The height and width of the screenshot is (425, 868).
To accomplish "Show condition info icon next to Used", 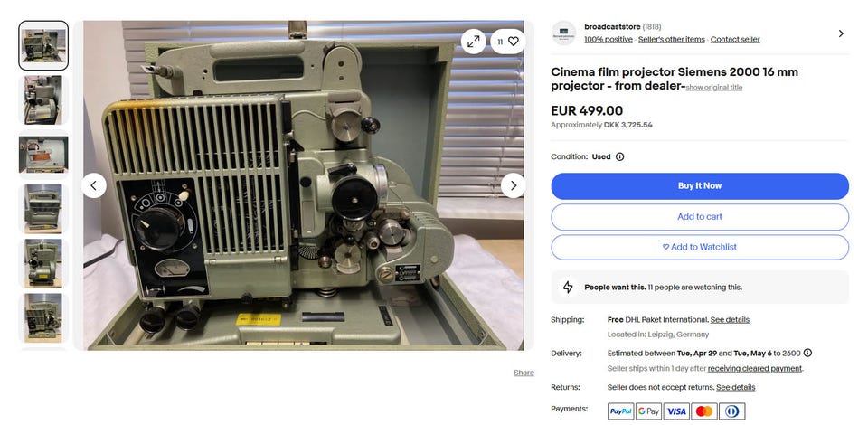I will click(620, 156).
